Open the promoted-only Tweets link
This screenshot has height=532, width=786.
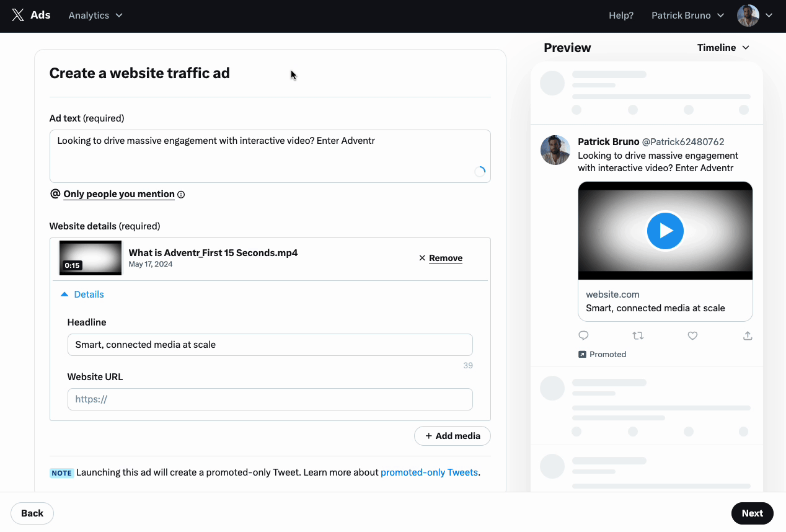[429, 472]
